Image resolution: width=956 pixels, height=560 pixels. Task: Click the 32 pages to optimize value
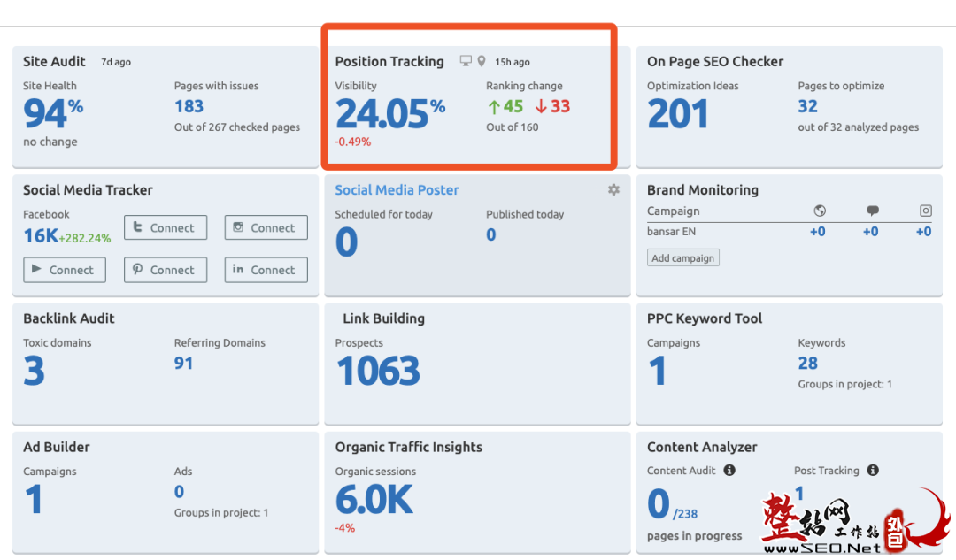pos(808,106)
